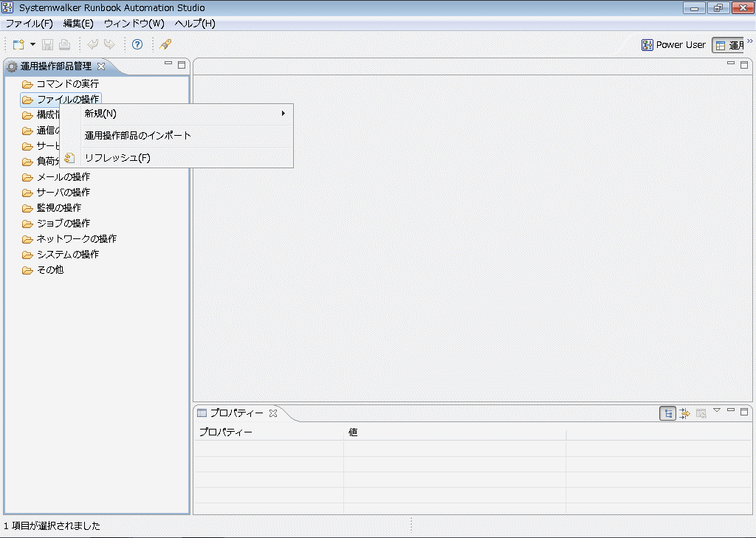Show more perspectives with the chevron

(750, 41)
